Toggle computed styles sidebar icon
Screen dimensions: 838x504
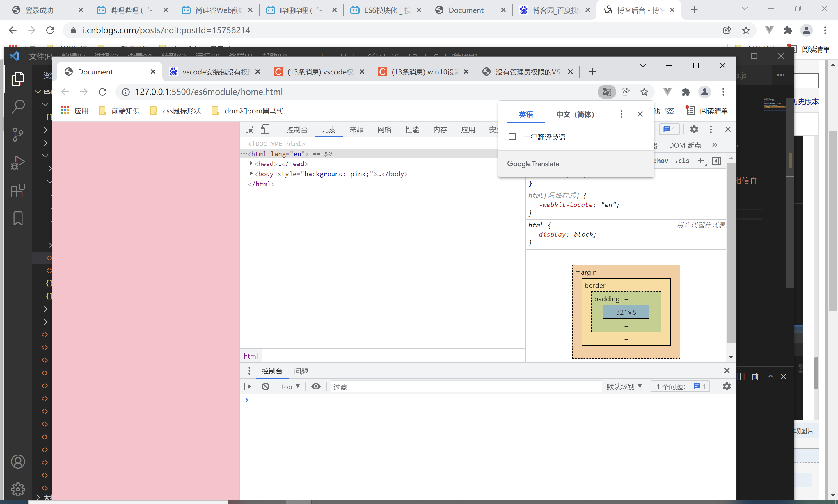tap(716, 161)
